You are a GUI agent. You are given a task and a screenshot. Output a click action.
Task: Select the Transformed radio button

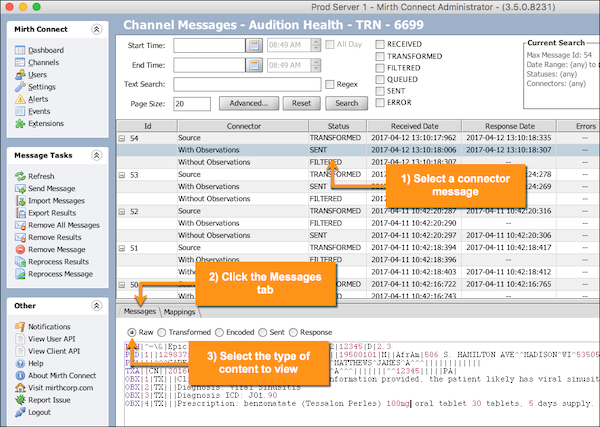tap(161, 332)
